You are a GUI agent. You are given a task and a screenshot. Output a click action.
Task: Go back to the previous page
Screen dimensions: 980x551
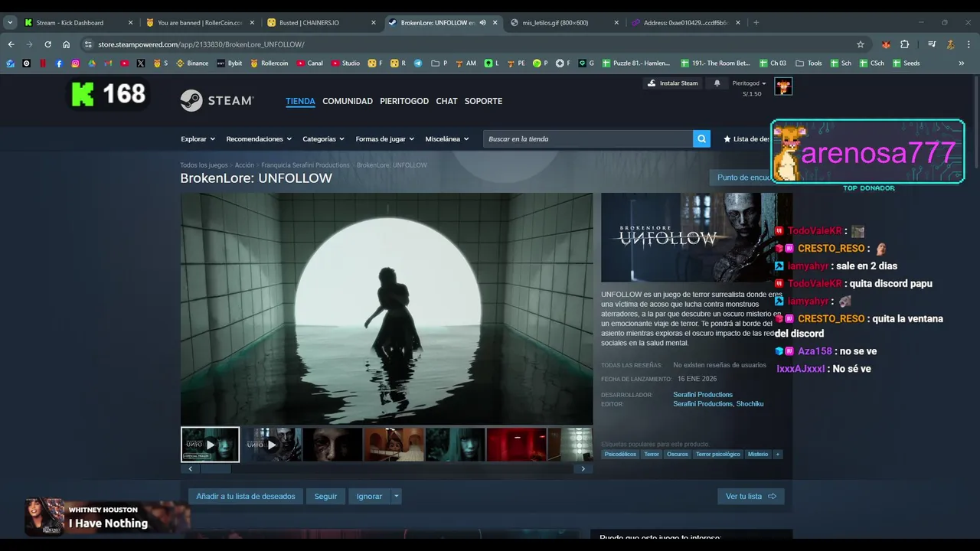click(11, 44)
